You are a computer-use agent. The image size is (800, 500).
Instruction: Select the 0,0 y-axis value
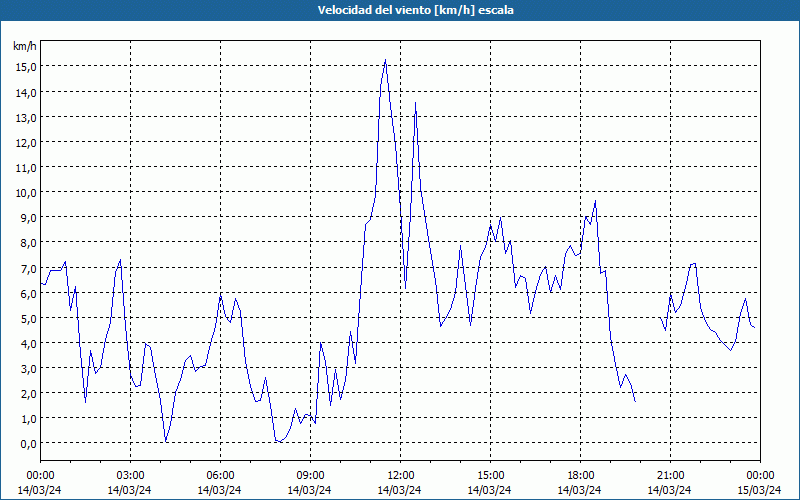pyautogui.click(x=28, y=444)
